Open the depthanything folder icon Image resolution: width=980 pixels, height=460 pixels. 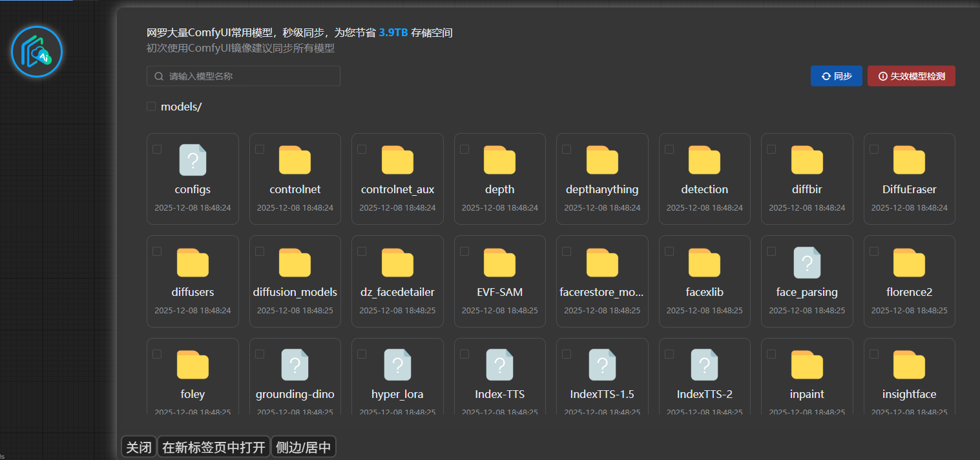[x=601, y=160]
